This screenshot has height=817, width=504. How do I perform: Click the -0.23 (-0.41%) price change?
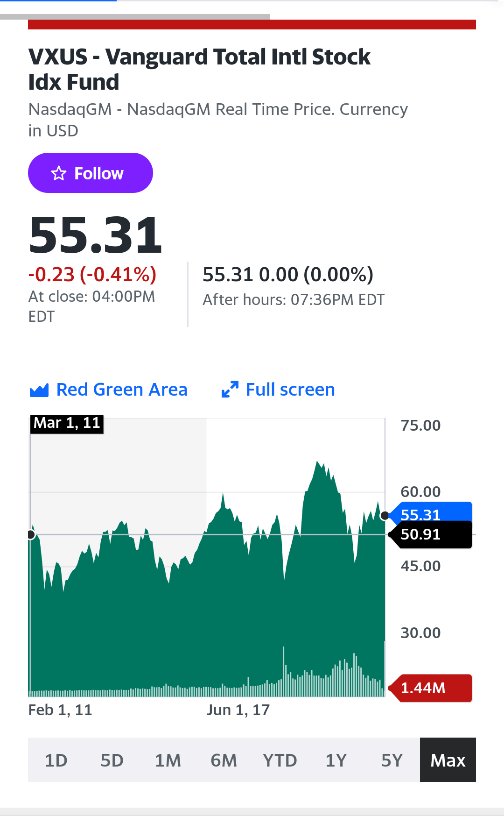pos(92,274)
